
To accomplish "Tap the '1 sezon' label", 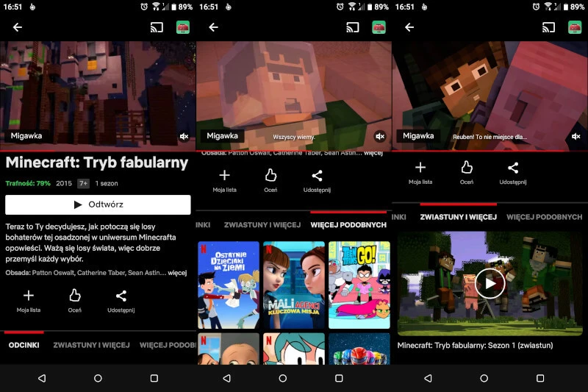I will (x=107, y=183).
